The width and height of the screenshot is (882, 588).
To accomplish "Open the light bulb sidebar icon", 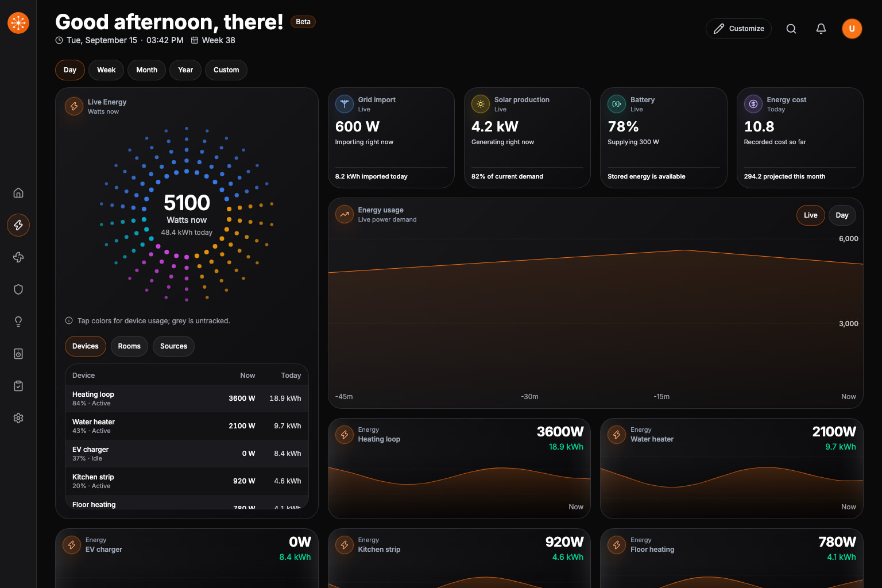I will pyautogui.click(x=18, y=322).
